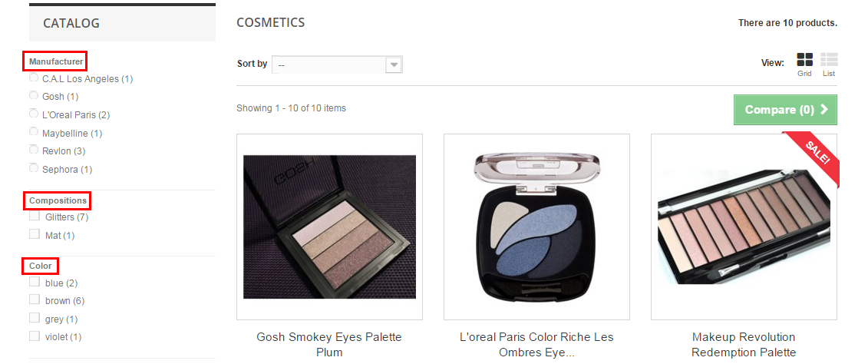Viewport: 868px width, 364px height.
Task: Open Gosh Smokey Eyes Palette Plum link
Action: (x=329, y=345)
